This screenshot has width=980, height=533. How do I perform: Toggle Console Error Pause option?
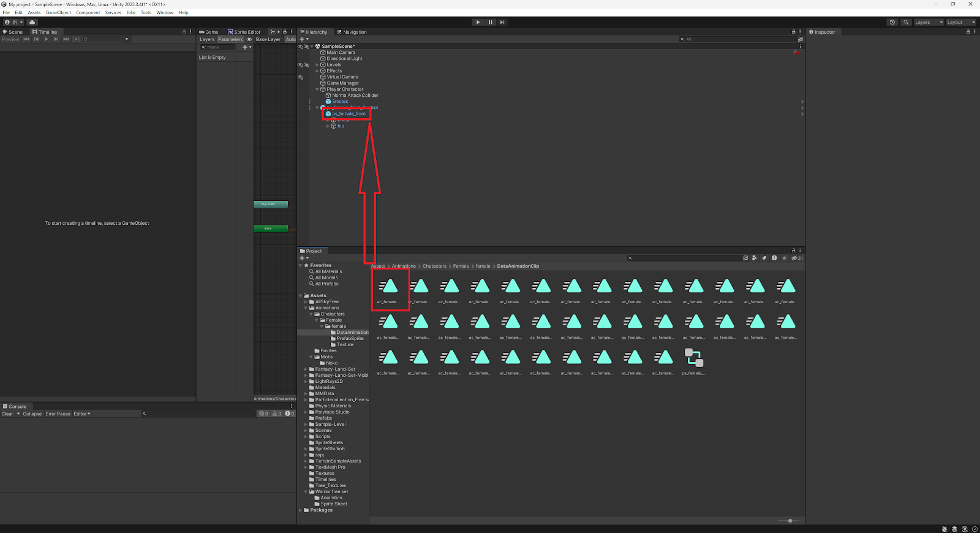point(58,414)
